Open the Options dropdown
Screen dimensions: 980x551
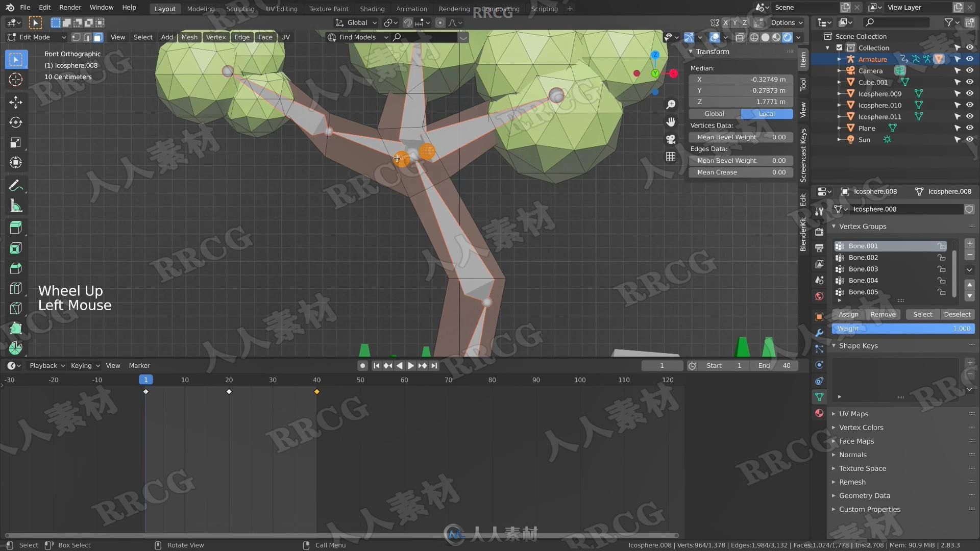click(x=787, y=23)
